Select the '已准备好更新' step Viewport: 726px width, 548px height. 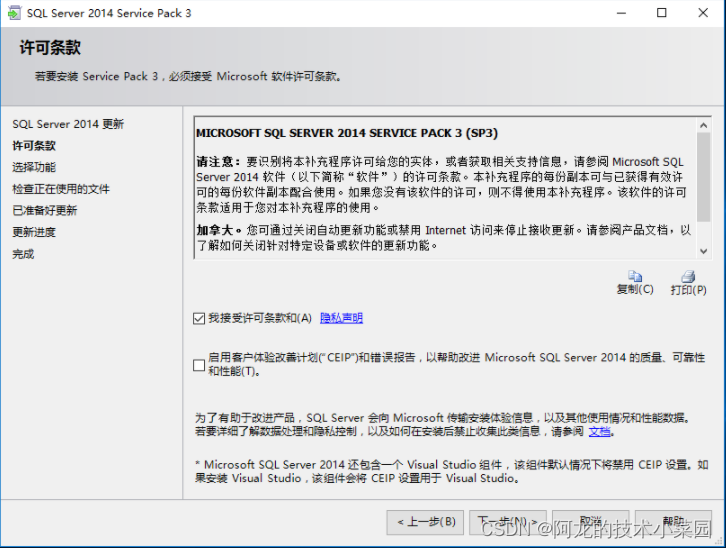pyautogui.click(x=44, y=211)
